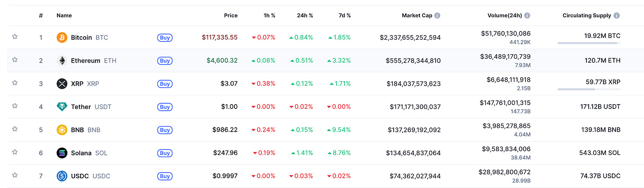Screen dimensions: 644x188
Task: Click BNB price $986.22
Action: coord(225,130)
